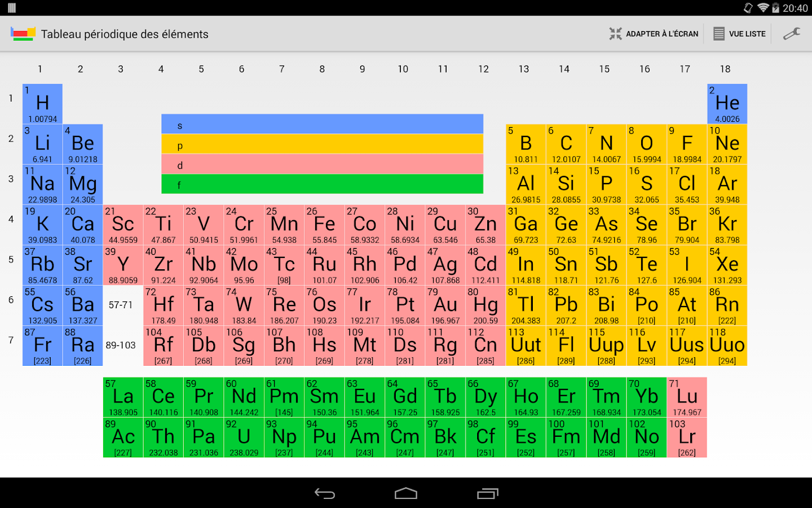Screen dimensions: 812x508
Task: Click the battery icon to expand status details
Action: coord(777,8)
